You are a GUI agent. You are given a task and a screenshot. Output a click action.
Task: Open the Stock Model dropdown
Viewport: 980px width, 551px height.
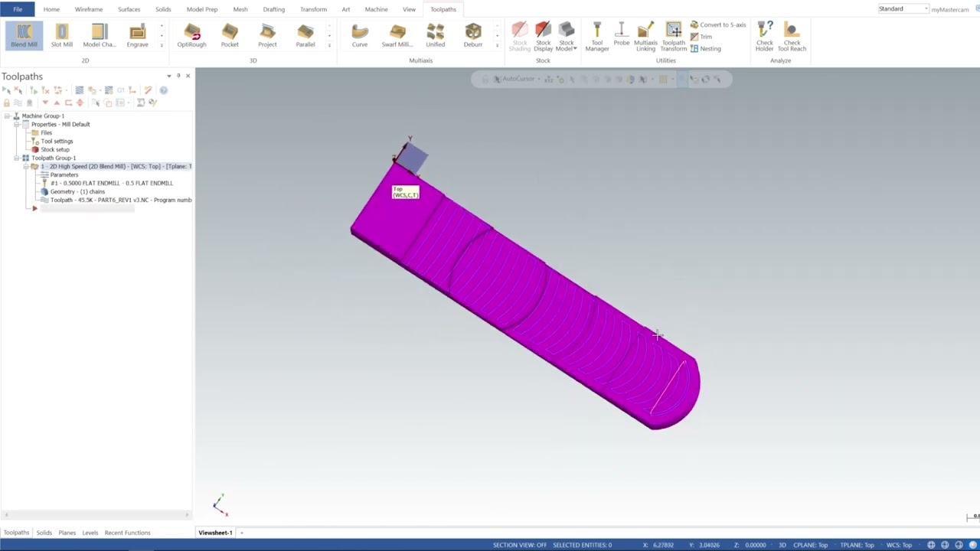567,37
